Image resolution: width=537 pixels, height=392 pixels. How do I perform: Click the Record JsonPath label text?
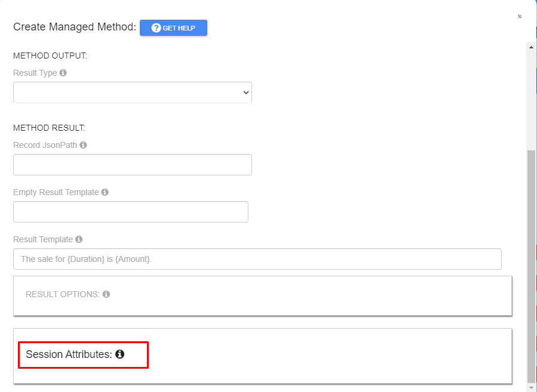45,145
